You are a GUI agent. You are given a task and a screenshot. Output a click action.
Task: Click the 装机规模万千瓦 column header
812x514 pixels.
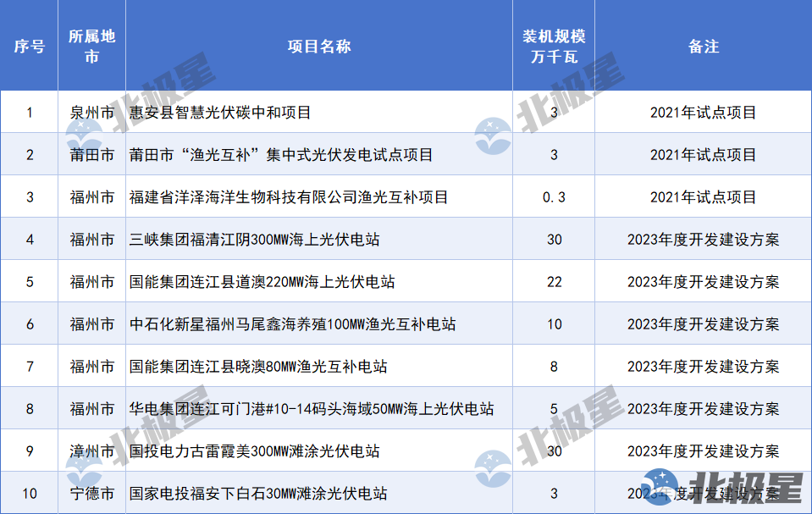pos(554,47)
